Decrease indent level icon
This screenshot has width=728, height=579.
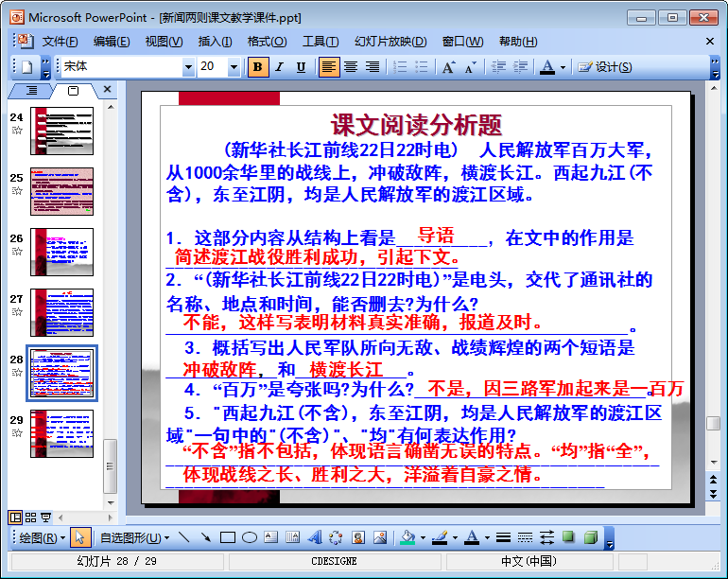[498, 67]
